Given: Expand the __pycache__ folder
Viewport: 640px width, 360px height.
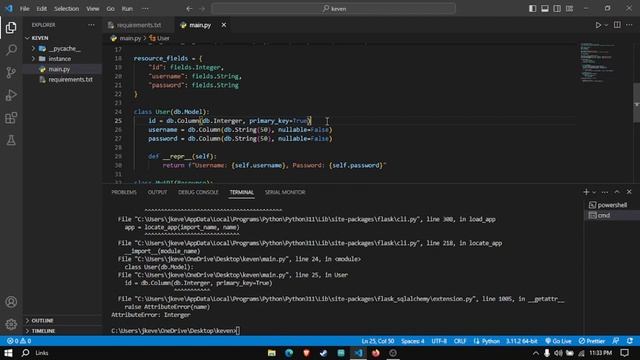Looking at the screenshot, I should (x=62, y=48).
